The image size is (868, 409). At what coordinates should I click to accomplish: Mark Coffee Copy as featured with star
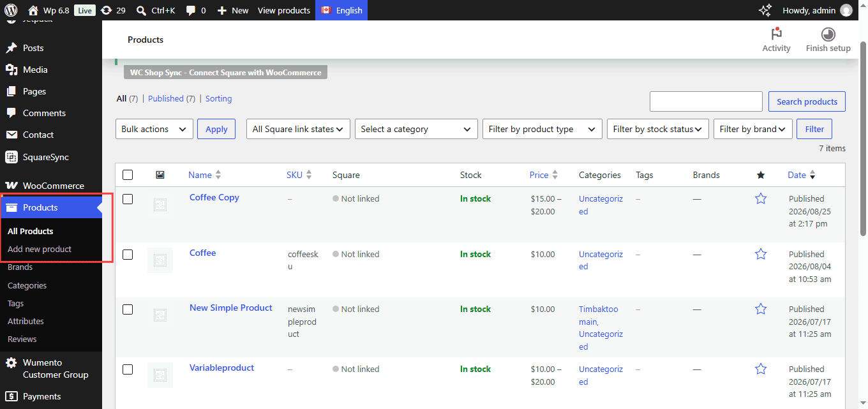point(761,199)
